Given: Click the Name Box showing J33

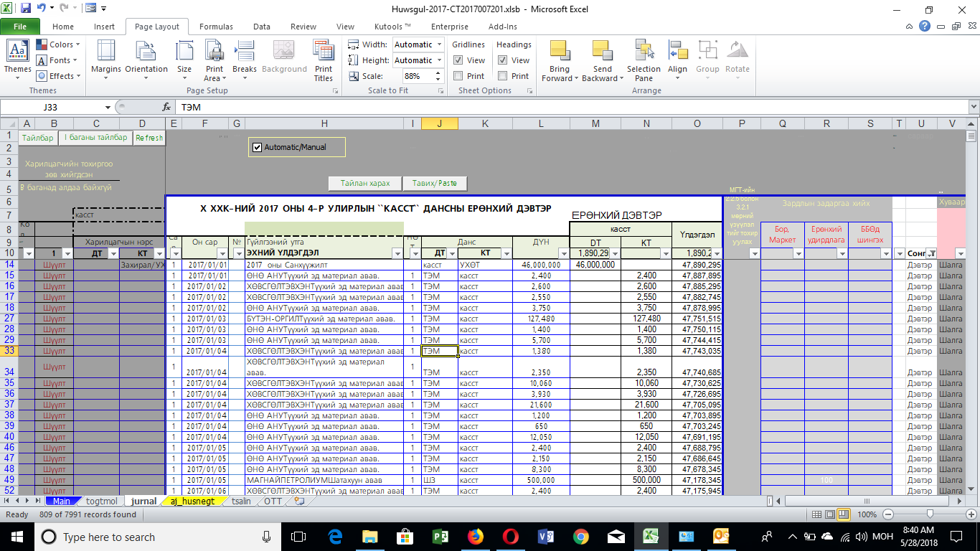Looking at the screenshot, I should click(x=50, y=107).
